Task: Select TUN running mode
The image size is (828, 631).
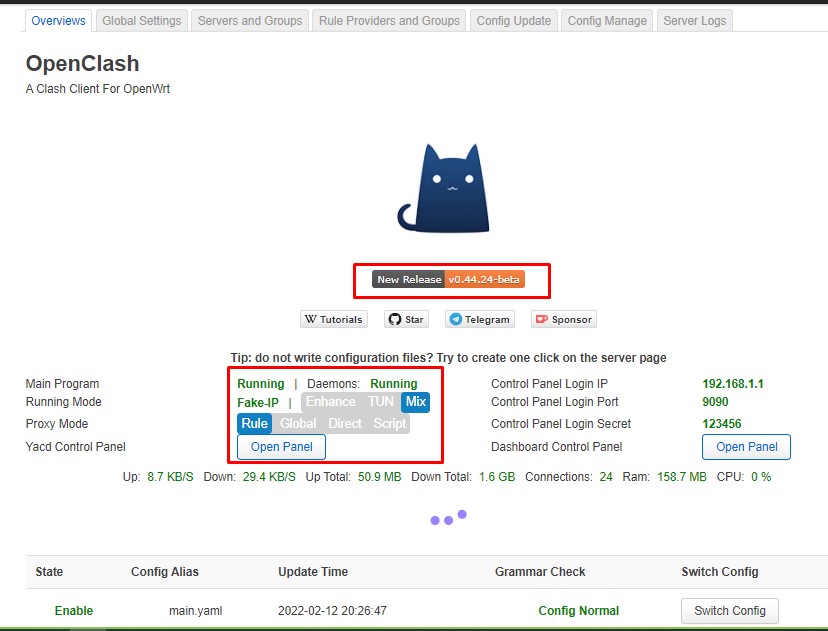Action: 381,402
